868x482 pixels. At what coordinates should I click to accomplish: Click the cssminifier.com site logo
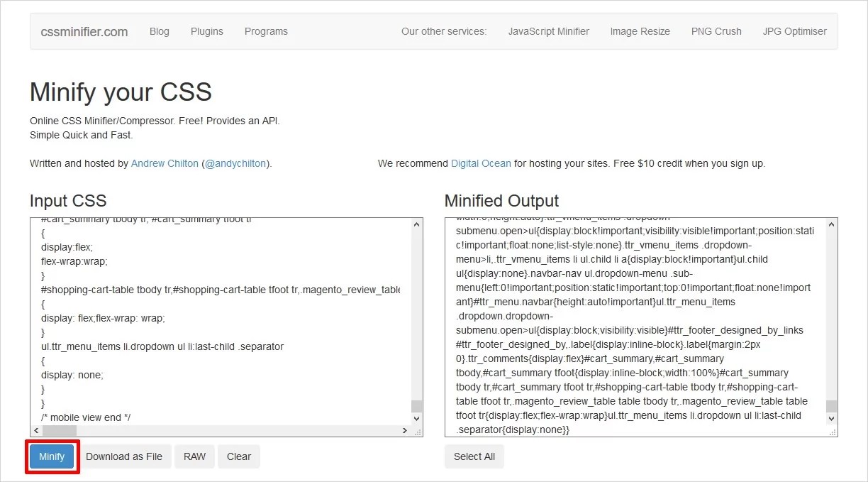[83, 31]
